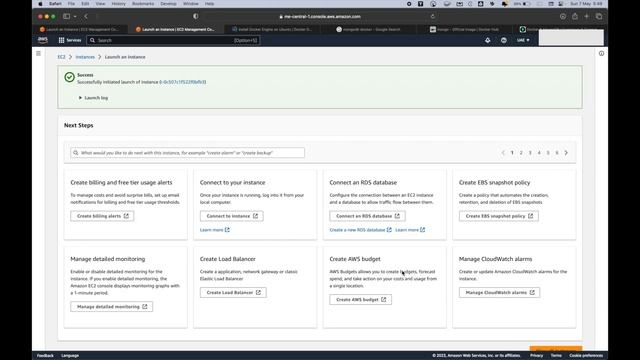This screenshot has height=360, width=640.
Task: Open the support help icon
Action: (x=504, y=40)
